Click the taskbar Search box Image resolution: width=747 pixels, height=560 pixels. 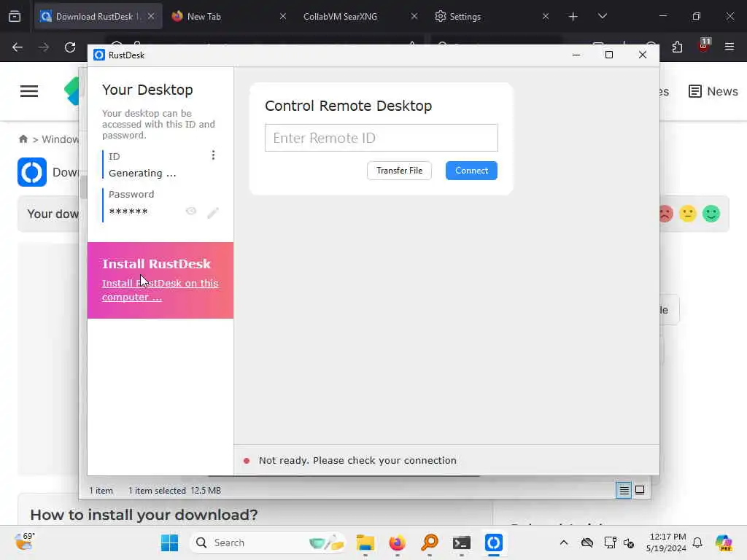(267, 542)
